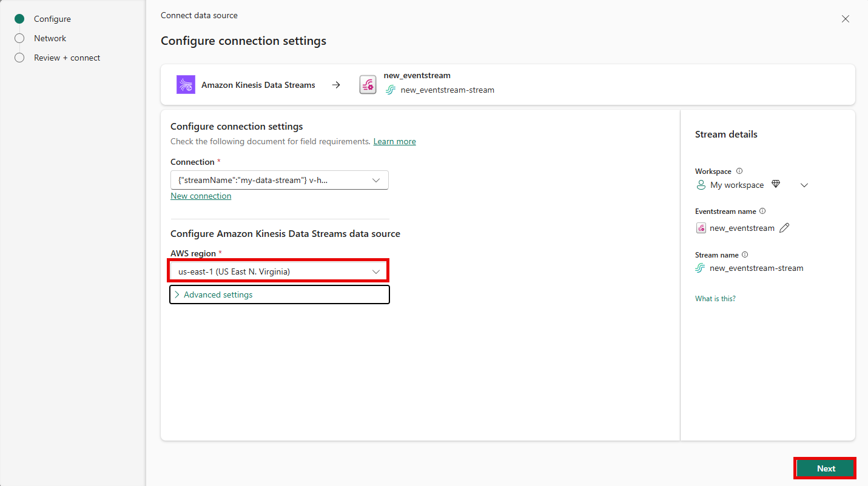This screenshot has height=486, width=868.
Task: Click the stream icon beside new_eventstream-stream in the header
Action: (391, 90)
